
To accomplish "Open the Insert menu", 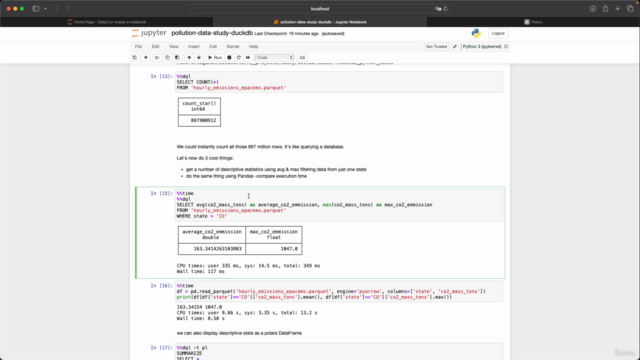I will coord(194,47).
